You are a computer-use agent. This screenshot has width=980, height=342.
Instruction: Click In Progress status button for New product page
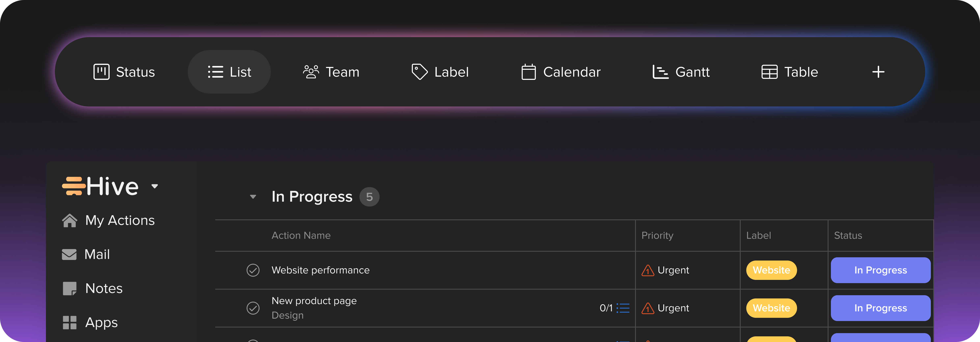coord(881,308)
